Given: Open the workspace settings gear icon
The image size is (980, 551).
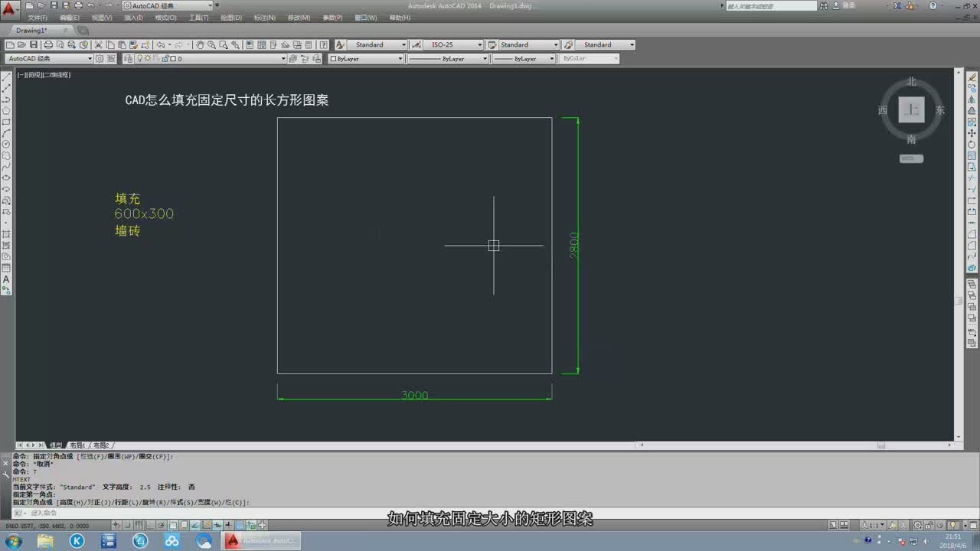Looking at the screenshot, I should click(x=99, y=58).
